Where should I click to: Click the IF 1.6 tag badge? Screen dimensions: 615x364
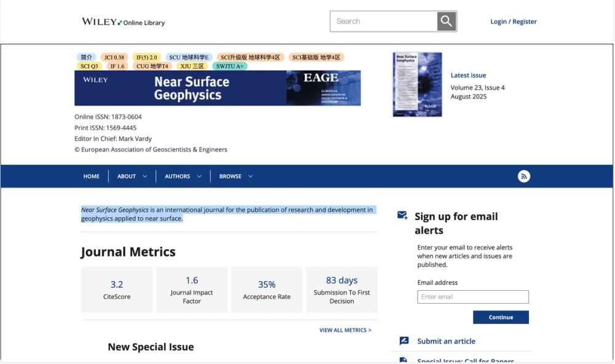pyautogui.click(x=117, y=66)
